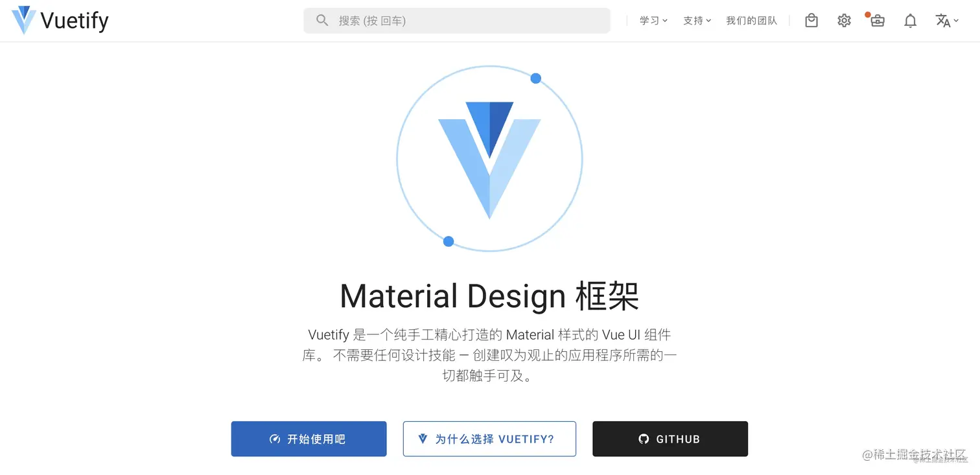Click the 开始使用吧 button
The width and height of the screenshot is (980, 475).
point(309,439)
